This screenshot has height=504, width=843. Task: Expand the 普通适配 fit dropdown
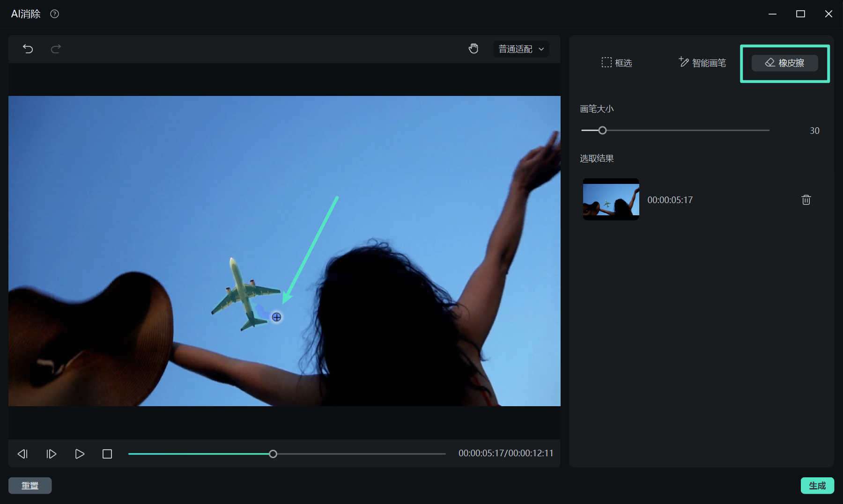coord(521,49)
